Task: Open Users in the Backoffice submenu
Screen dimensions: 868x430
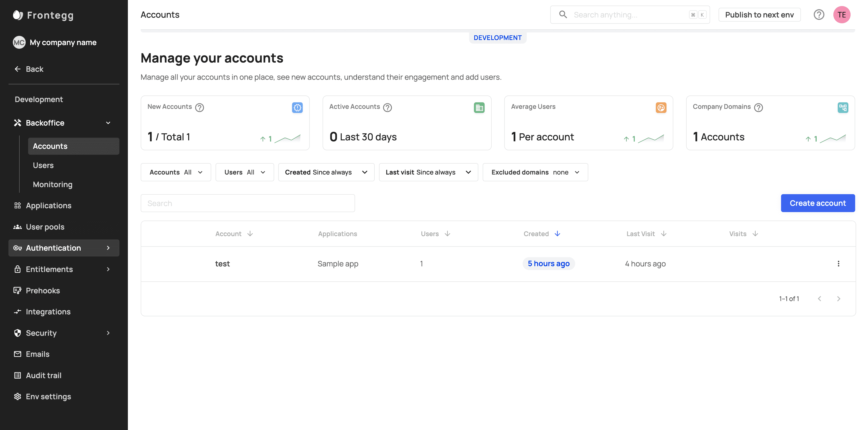Action: point(43,165)
